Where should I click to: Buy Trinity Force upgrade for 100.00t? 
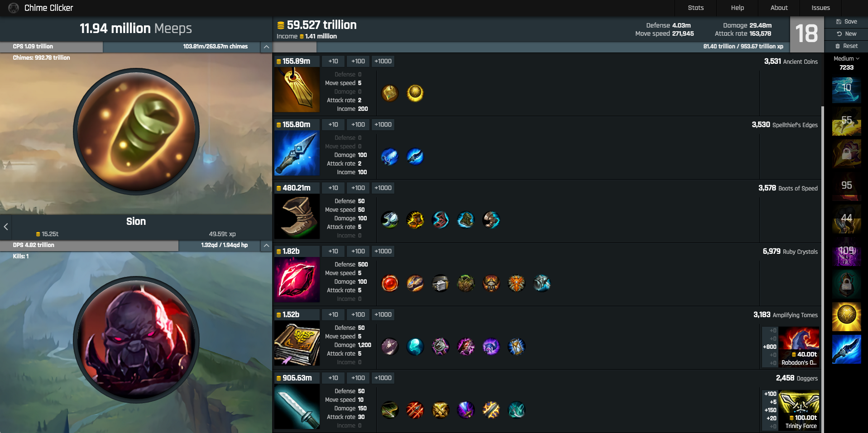click(799, 410)
